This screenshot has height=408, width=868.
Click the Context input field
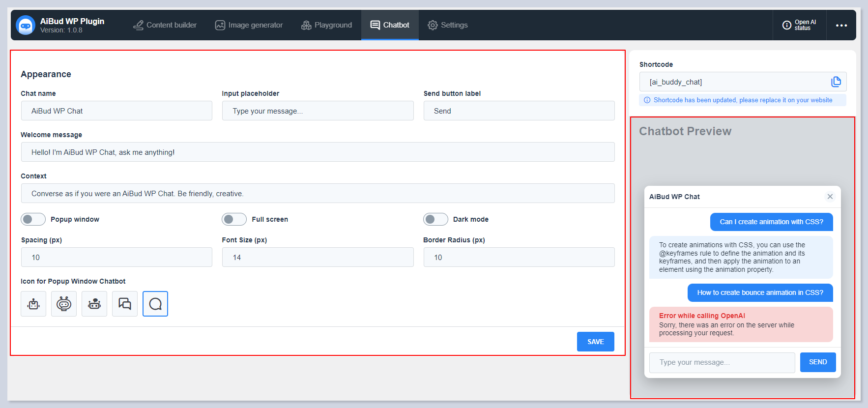318,193
